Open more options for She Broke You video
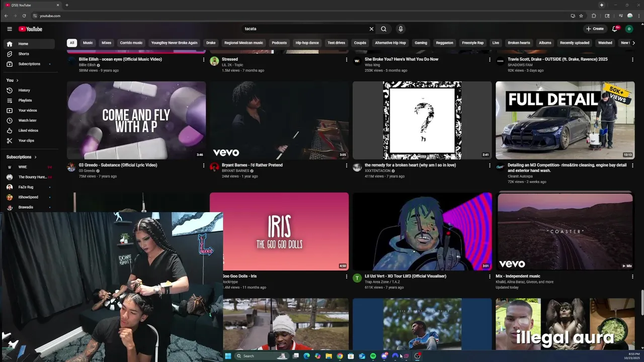 pyautogui.click(x=489, y=59)
